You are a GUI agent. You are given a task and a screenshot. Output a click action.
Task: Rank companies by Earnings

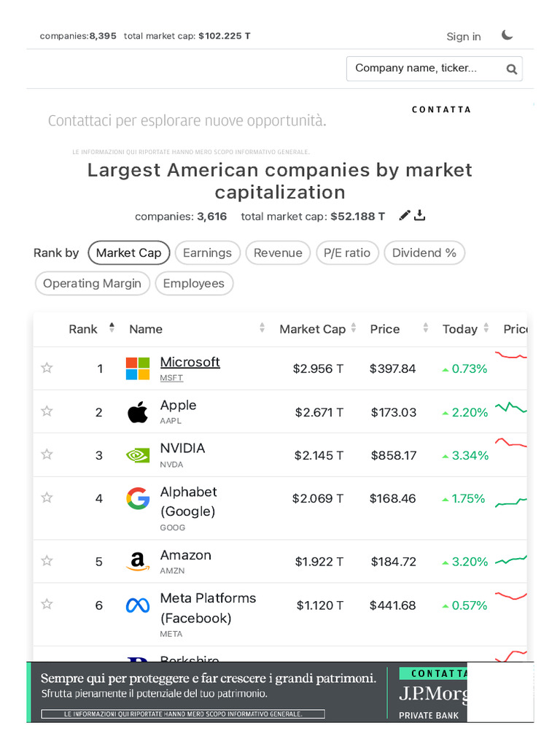pos(207,253)
